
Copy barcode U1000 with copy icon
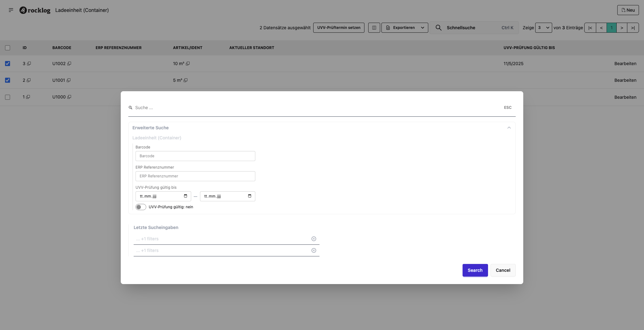tap(69, 97)
